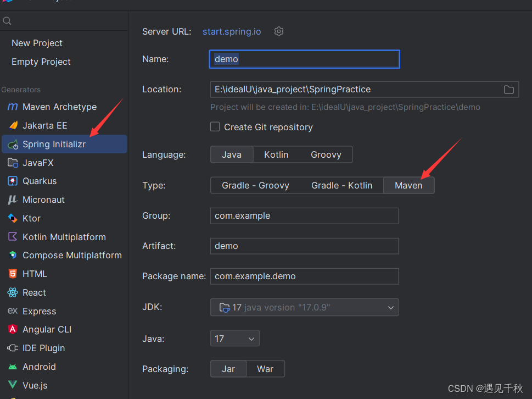Screen dimensions: 532x399
Task: Click the IDE Plugin plug icon
Action: (13, 348)
